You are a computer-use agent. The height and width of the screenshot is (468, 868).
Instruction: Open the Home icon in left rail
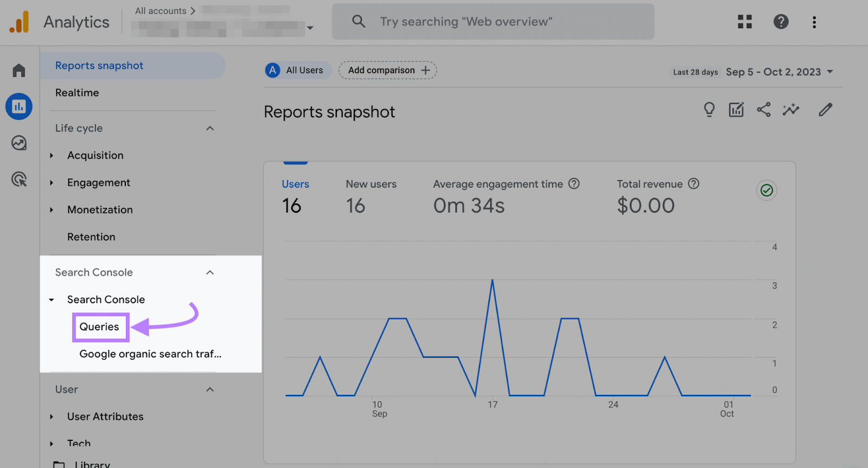pyautogui.click(x=19, y=70)
